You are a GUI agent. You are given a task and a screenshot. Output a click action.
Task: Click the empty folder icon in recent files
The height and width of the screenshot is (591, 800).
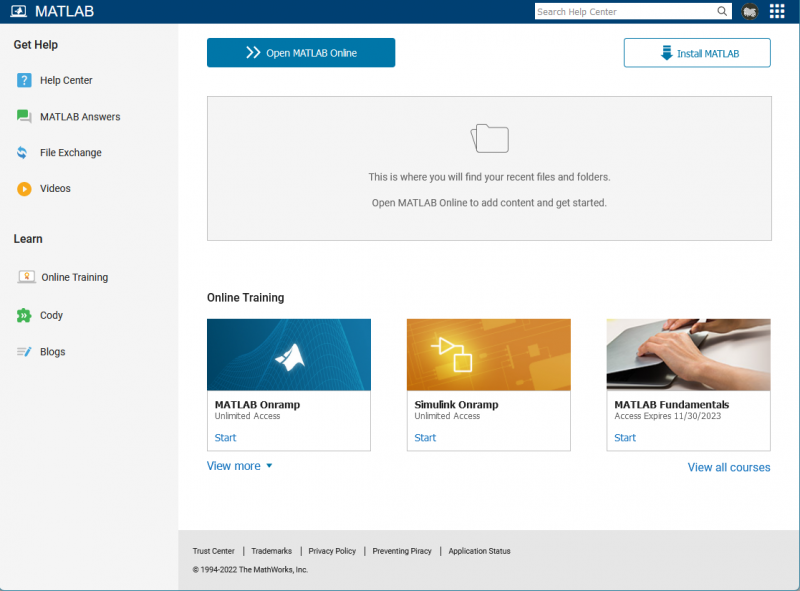[x=489, y=138]
